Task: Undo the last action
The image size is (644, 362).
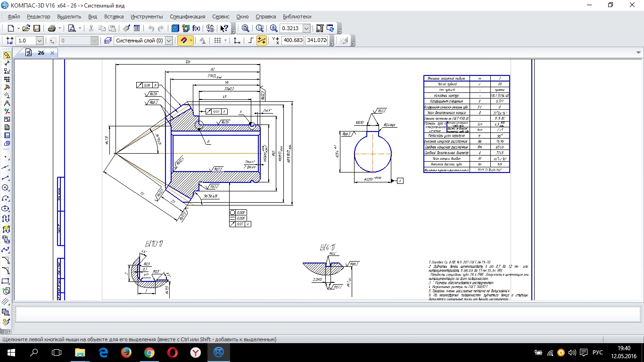Action: coord(151,28)
